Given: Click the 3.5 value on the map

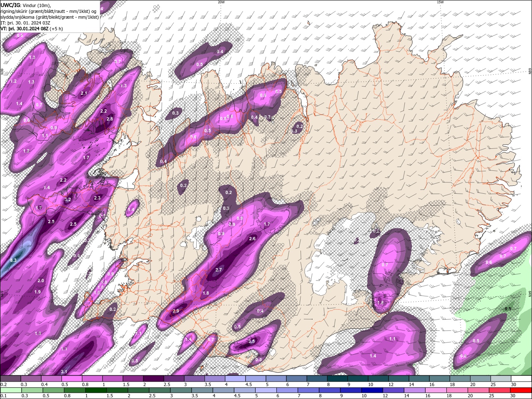Looking at the screenshot, I should click(x=251, y=341).
